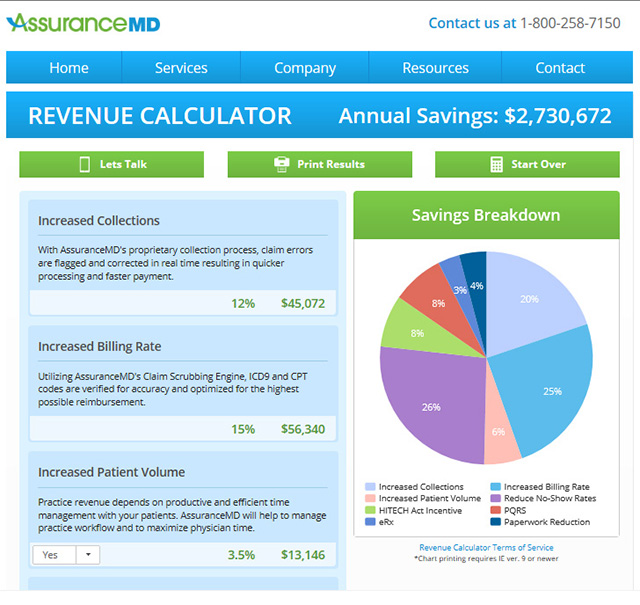Click the REVENUE CALCULATOR title
Image resolution: width=640 pixels, height=605 pixels.
(160, 116)
